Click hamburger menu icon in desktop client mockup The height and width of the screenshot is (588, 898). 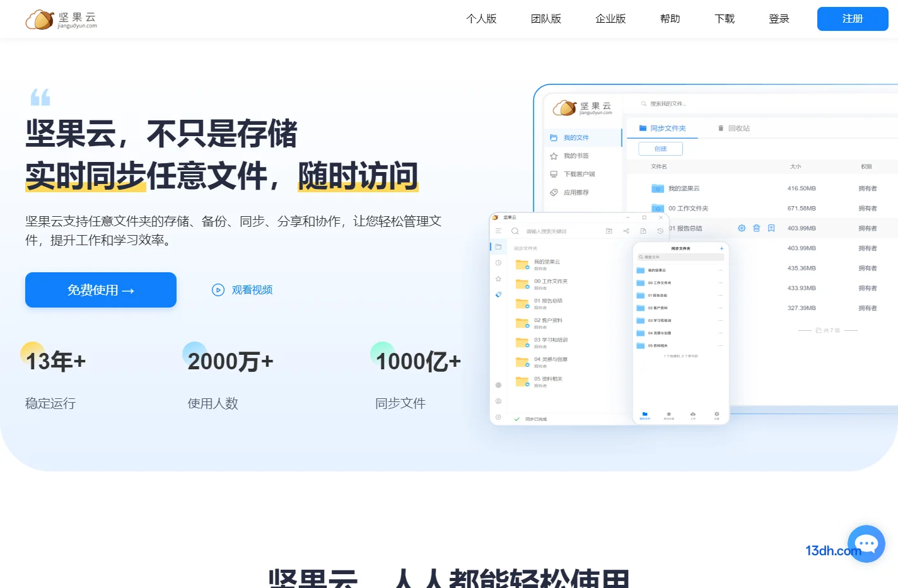click(x=498, y=231)
